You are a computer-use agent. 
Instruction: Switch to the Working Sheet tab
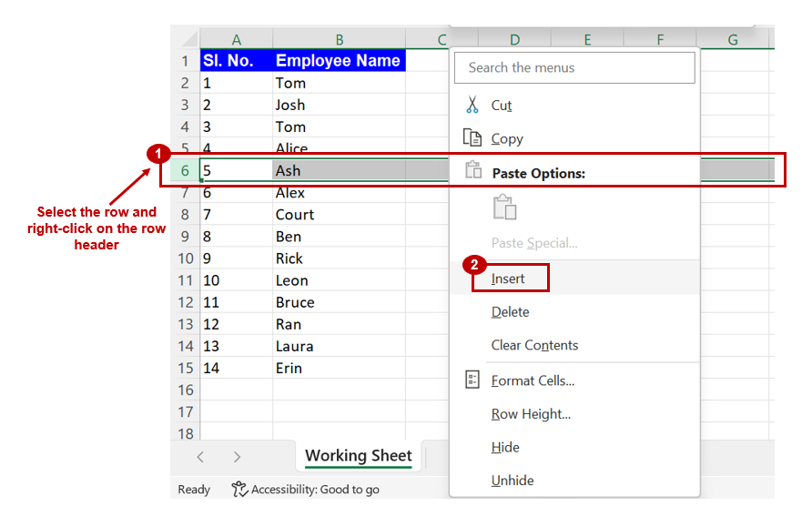pos(358,456)
